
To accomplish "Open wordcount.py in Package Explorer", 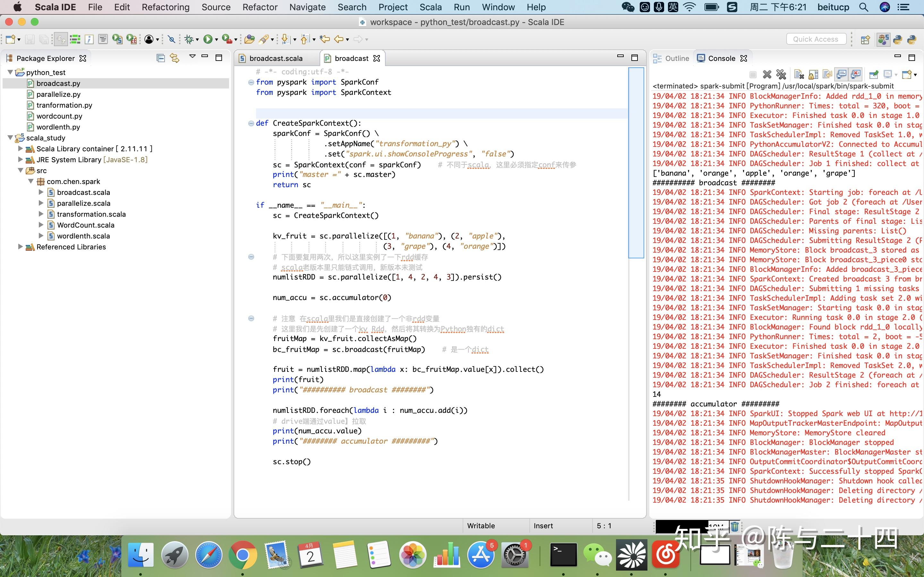I will tap(59, 116).
